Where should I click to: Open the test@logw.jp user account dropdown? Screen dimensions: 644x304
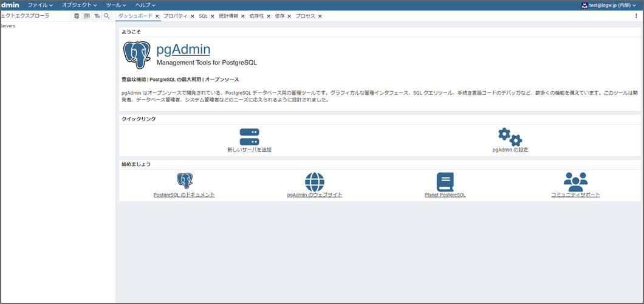click(609, 5)
